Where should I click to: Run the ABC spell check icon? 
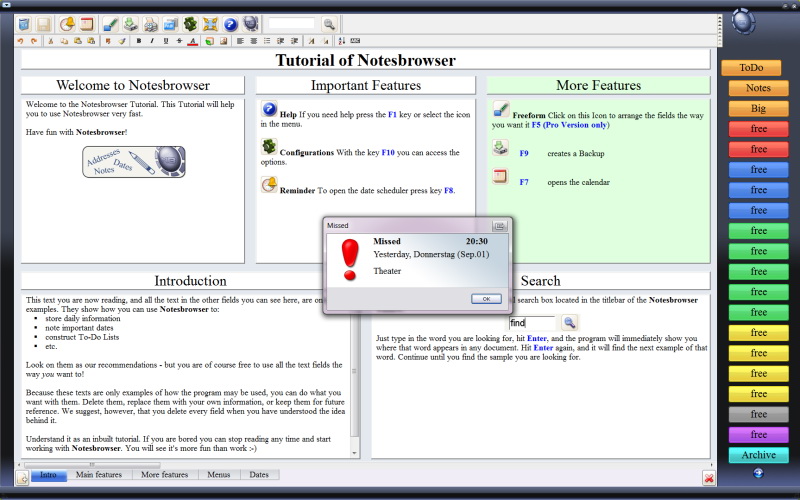(355, 41)
